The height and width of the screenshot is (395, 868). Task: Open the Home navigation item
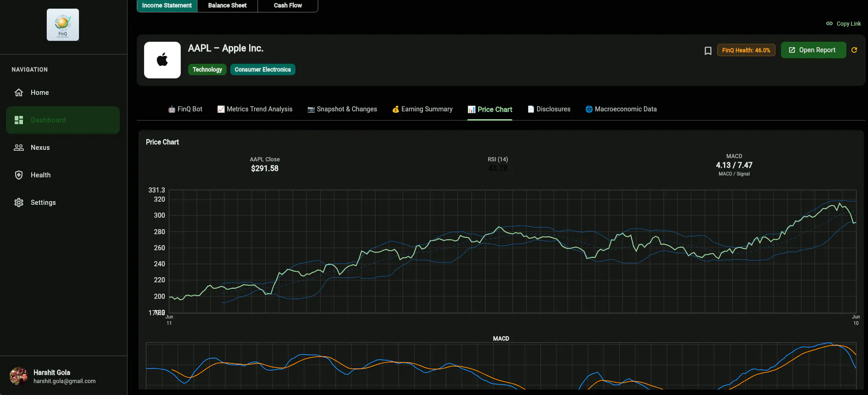(63, 93)
